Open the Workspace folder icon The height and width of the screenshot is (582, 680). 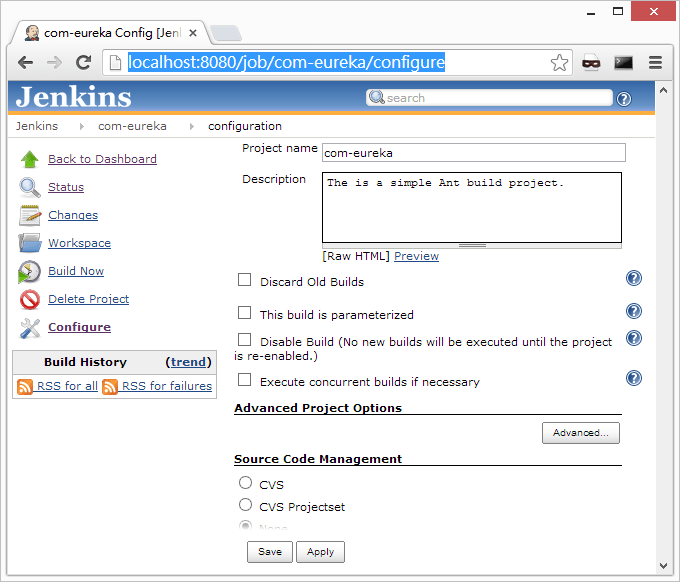[x=30, y=243]
